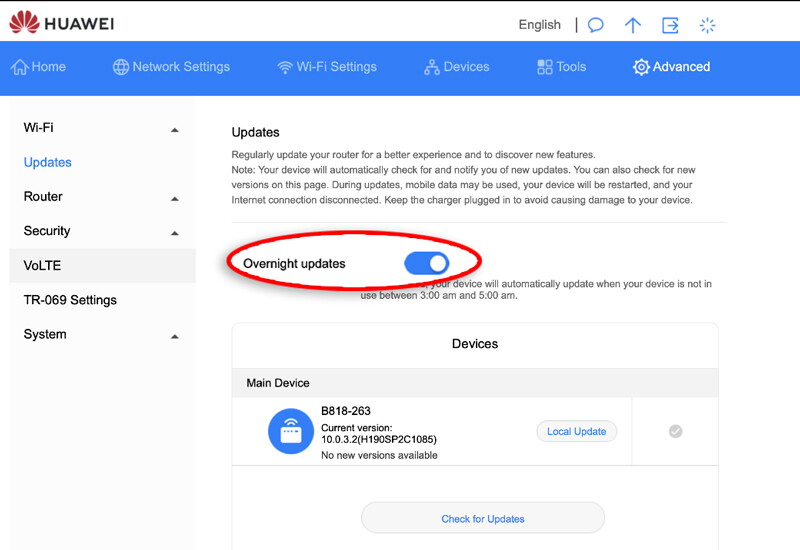Click the Devices panel heading
The width and height of the screenshot is (800, 550).
[474, 344]
